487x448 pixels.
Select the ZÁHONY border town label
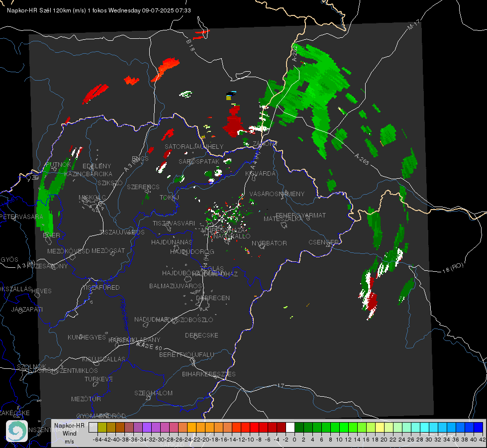coord(265,144)
